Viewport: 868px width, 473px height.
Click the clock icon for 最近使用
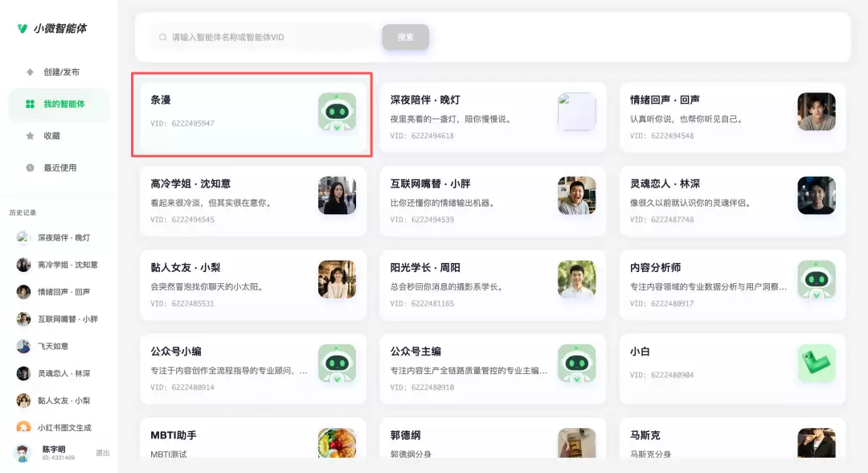30,168
